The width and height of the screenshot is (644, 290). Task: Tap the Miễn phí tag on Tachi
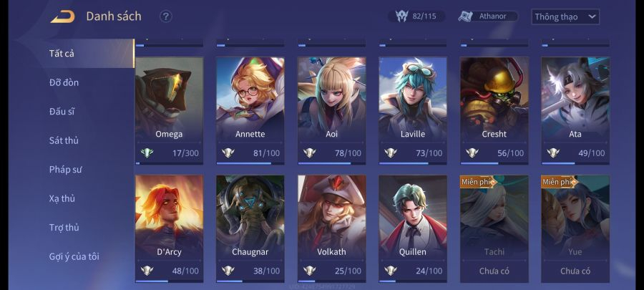point(478,182)
